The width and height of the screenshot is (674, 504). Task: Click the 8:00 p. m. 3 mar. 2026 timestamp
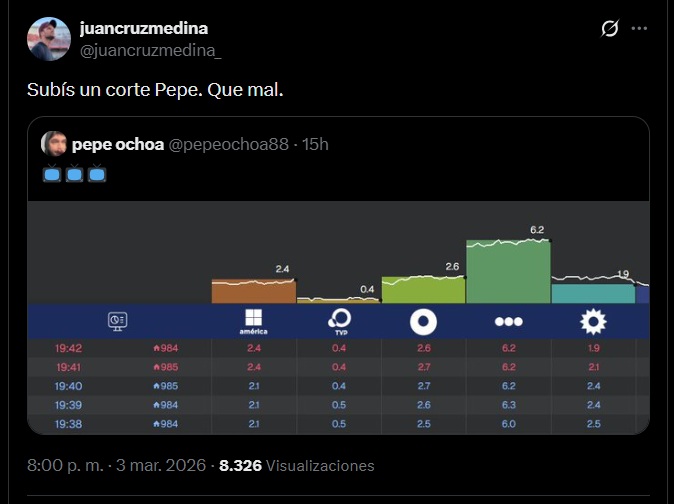coord(117,466)
